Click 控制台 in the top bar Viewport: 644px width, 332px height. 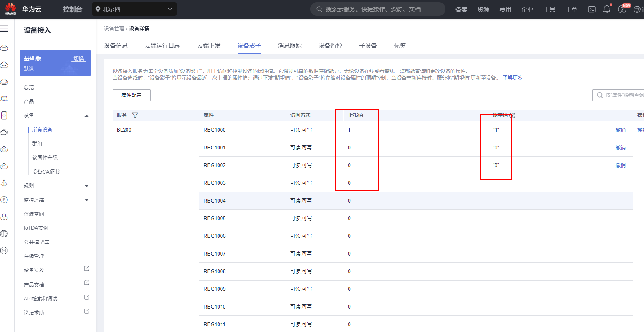pos(73,9)
